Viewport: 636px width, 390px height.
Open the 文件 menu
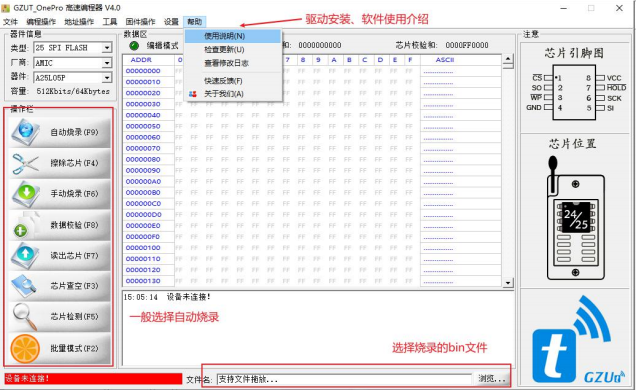point(11,21)
